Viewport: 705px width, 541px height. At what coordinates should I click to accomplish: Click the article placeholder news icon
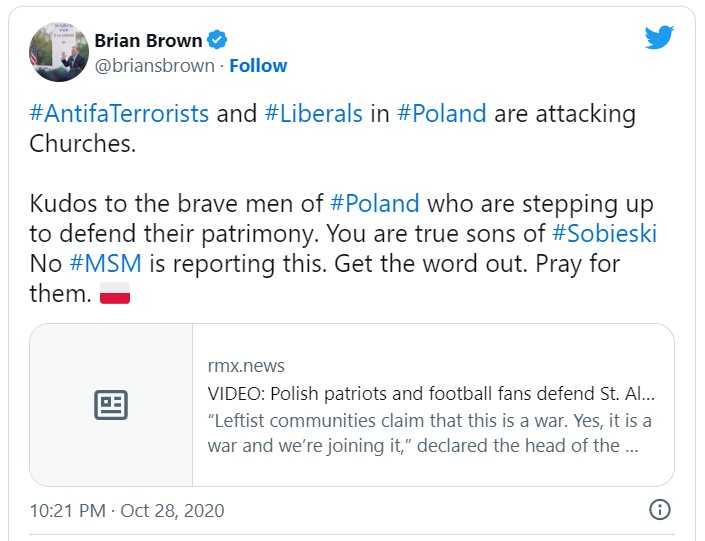pos(111,405)
